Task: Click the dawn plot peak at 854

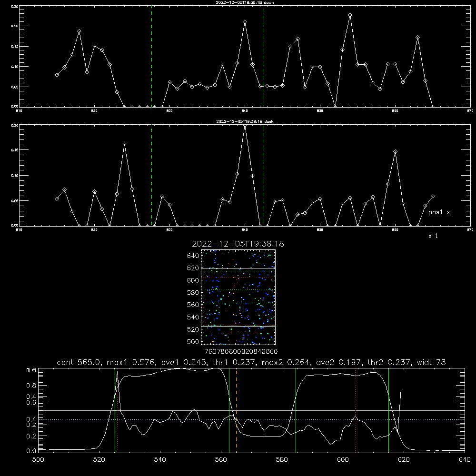Action: (x=350, y=15)
